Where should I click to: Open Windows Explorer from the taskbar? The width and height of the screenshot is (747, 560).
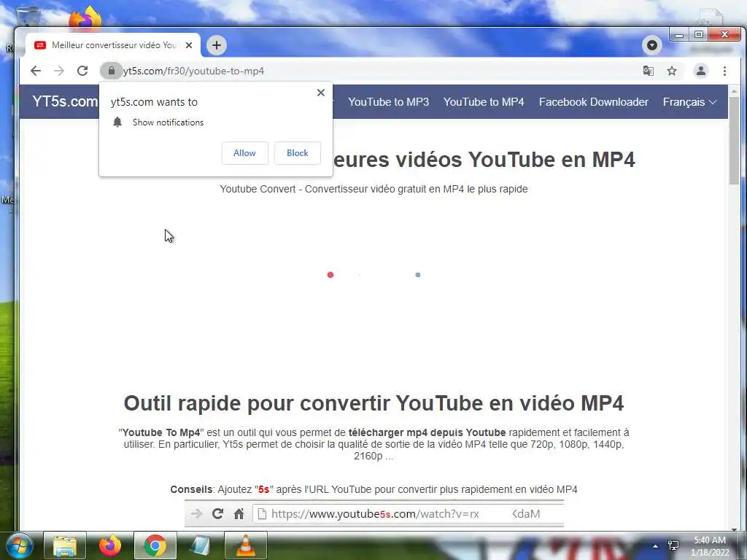[x=65, y=545]
